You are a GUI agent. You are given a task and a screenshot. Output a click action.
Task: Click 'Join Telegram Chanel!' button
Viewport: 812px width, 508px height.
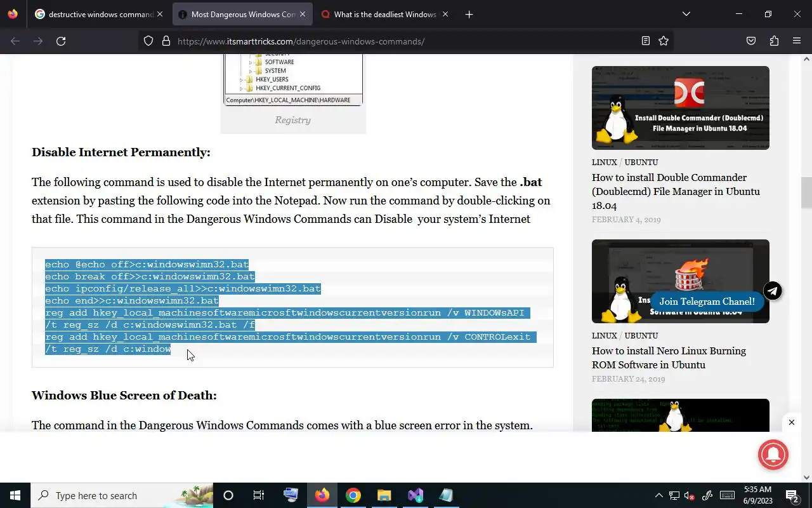pos(707,302)
